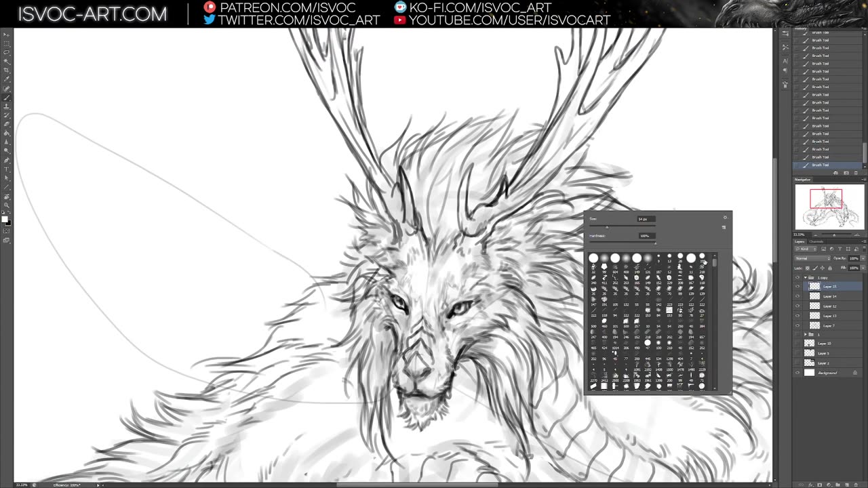The image size is (868, 488).
Task: Select the Brush tool in toolbar
Action: 7,98
